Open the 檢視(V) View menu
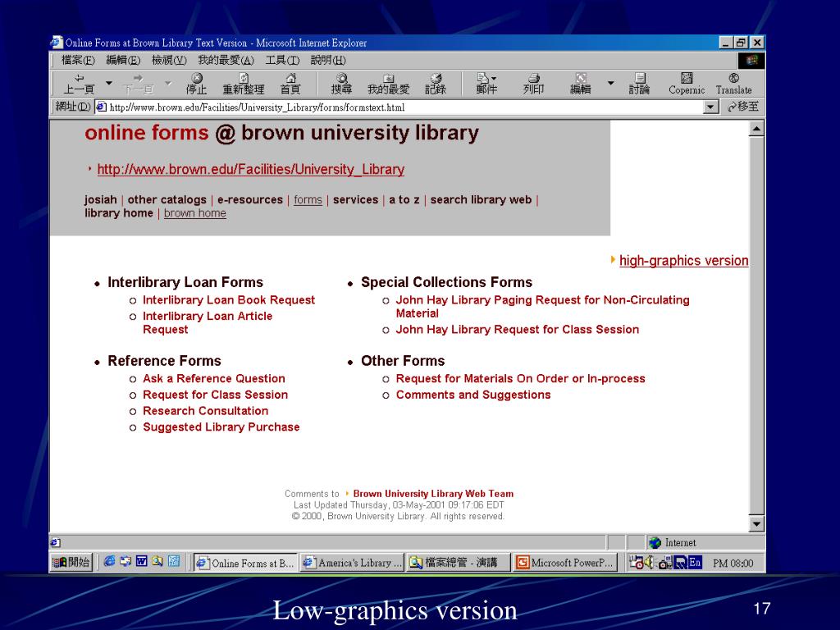 [169, 60]
